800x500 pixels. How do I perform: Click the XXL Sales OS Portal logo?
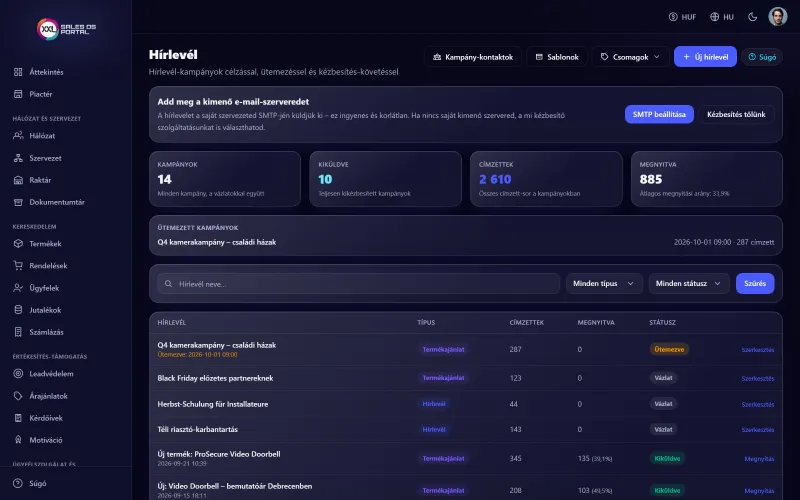click(66, 29)
